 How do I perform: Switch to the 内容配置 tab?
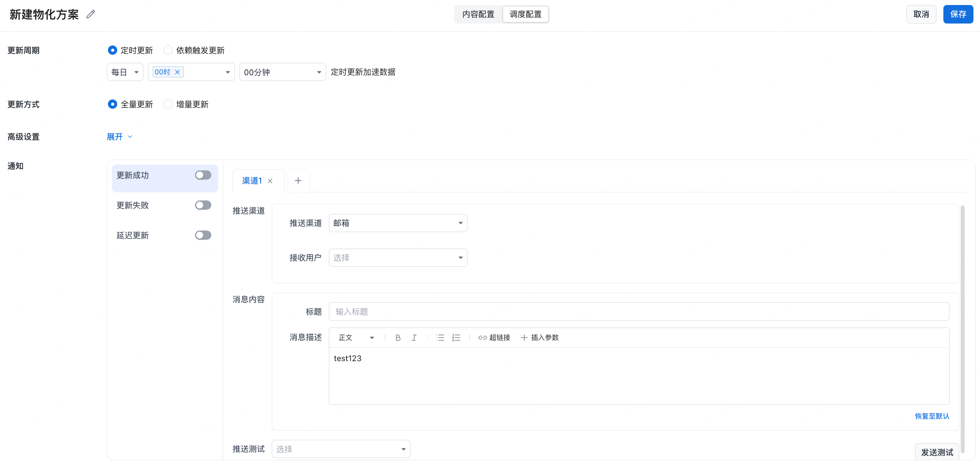coord(478,14)
